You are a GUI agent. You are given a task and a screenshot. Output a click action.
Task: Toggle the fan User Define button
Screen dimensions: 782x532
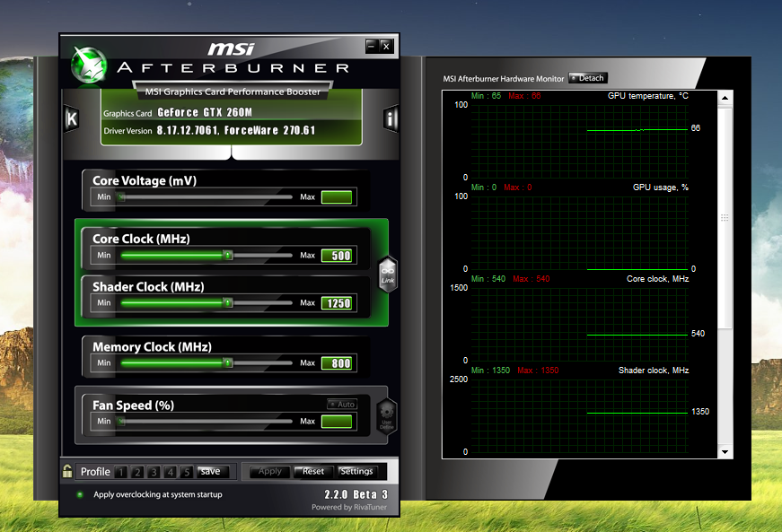point(387,417)
